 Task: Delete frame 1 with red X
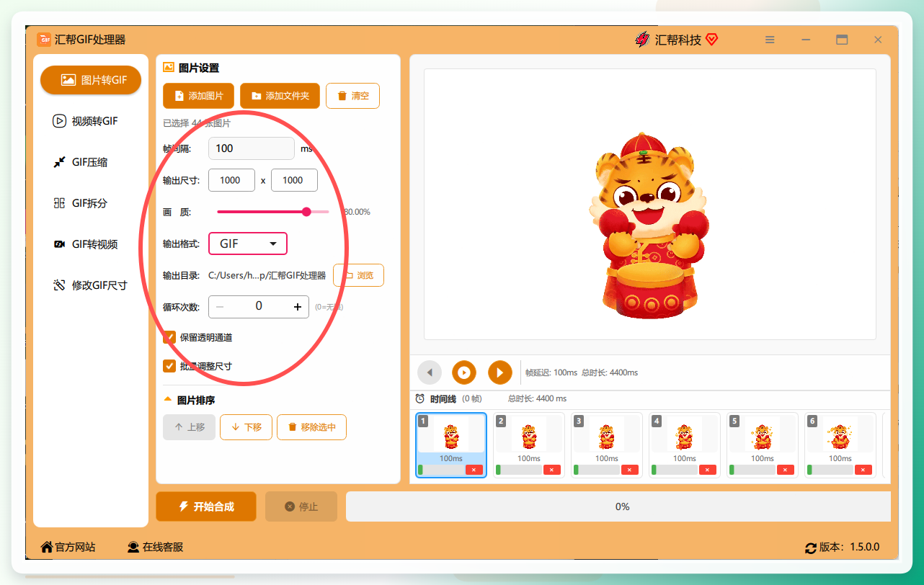(x=474, y=470)
